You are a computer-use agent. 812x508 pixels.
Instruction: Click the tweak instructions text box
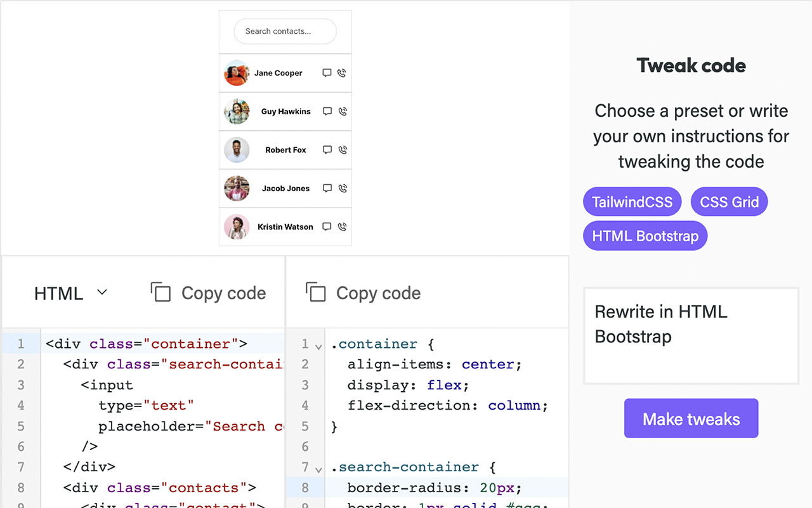tap(691, 336)
